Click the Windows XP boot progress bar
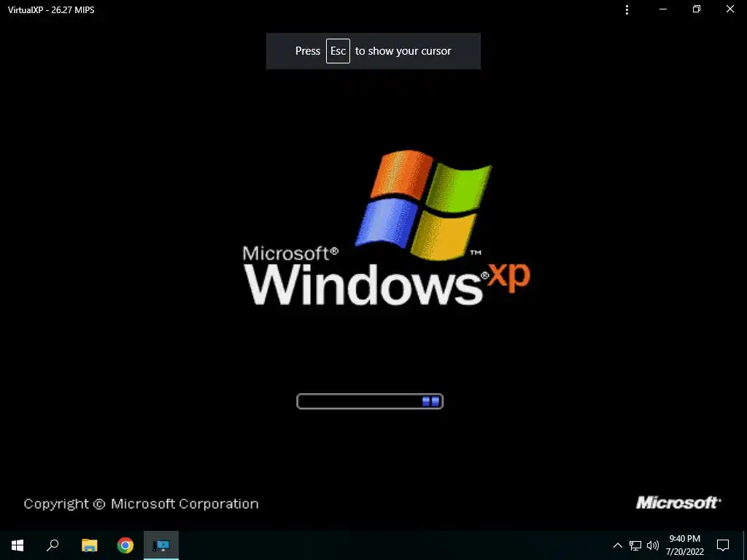This screenshot has width=747, height=560. 370,402
